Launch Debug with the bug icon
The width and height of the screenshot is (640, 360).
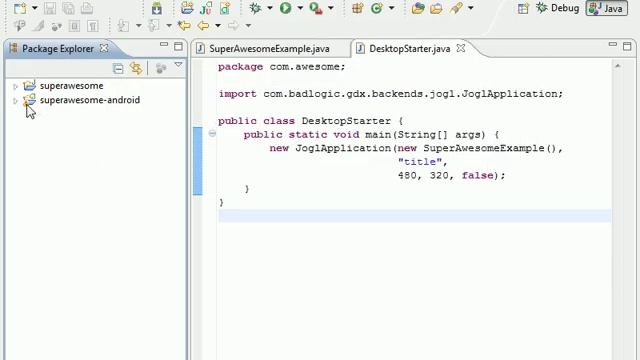pyautogui.click(x=256, y=8)
